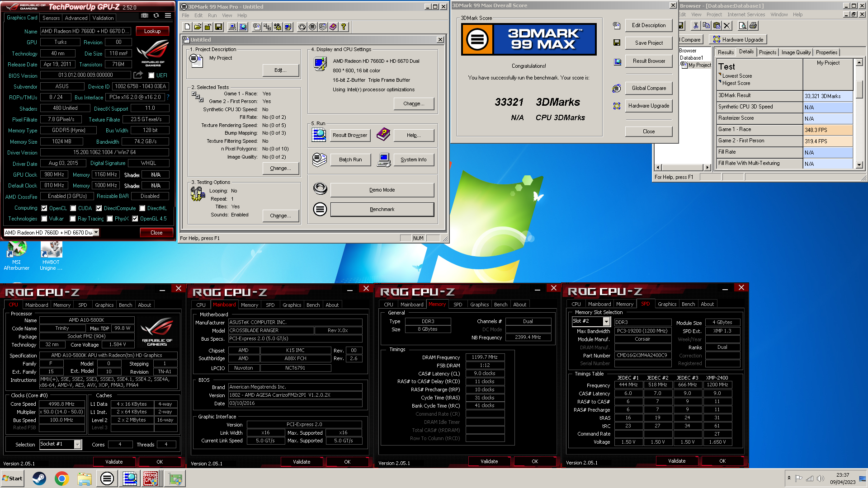Click the Print Preview icon in Browser toolbar

[742, 26]
